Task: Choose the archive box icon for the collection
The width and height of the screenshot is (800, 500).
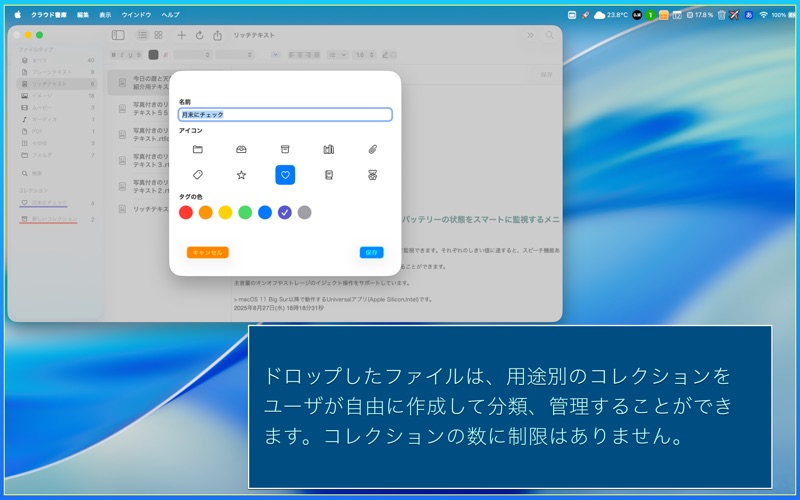Action: point(285,149)
